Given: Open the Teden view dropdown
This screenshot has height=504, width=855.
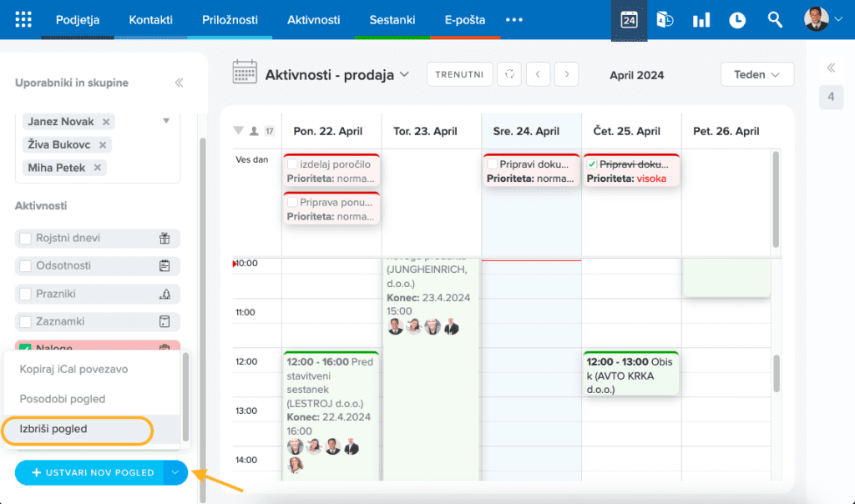Looking at the screenshot, I should [756, 74].
